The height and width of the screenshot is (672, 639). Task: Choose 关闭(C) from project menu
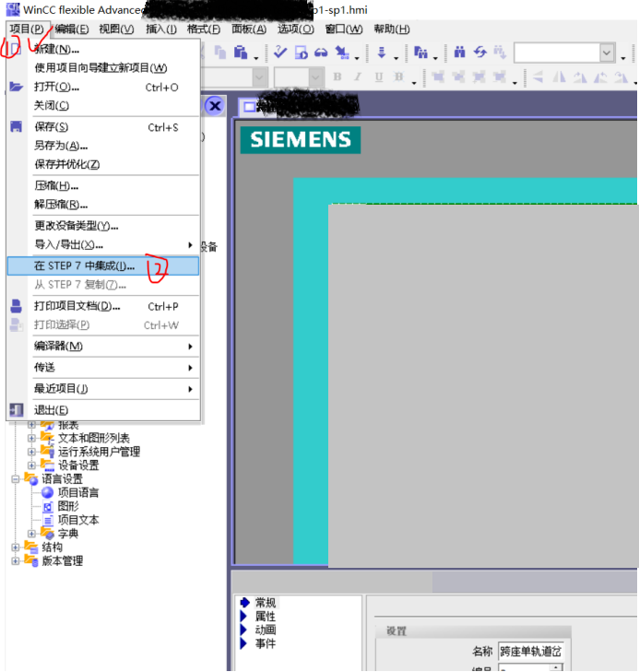tap(103, 105)
